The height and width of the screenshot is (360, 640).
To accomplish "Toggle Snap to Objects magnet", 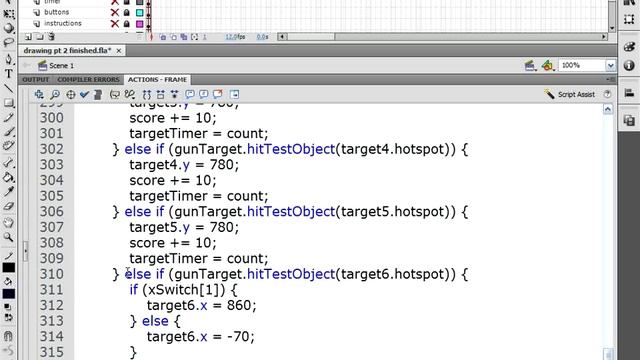I will [x=8, y=336].
